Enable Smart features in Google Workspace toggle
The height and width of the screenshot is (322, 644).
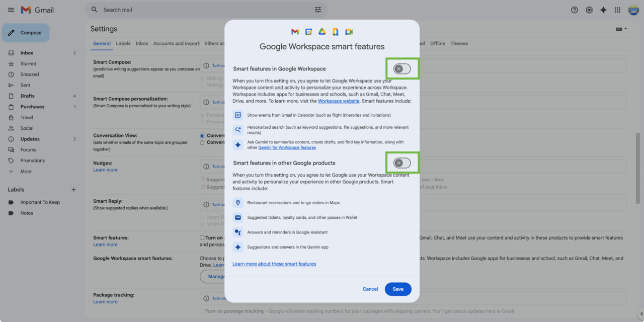pos(402,68)
